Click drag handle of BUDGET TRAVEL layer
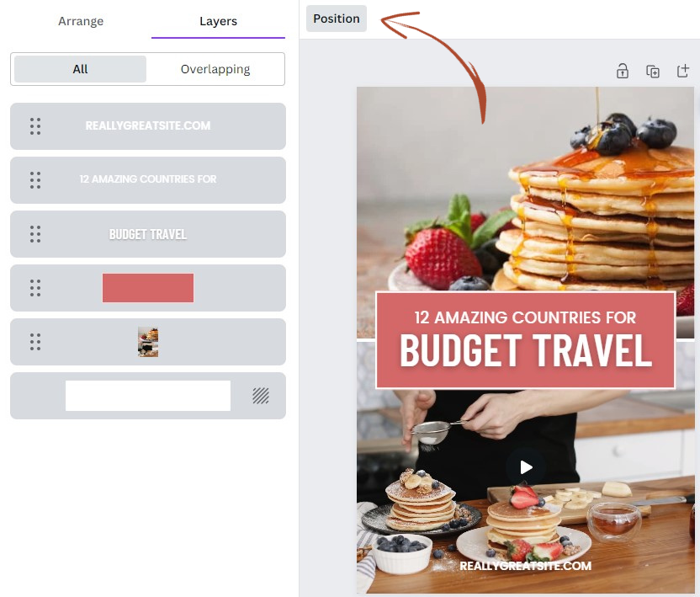Viewport: 700px width, 597px height. point(35,234)
